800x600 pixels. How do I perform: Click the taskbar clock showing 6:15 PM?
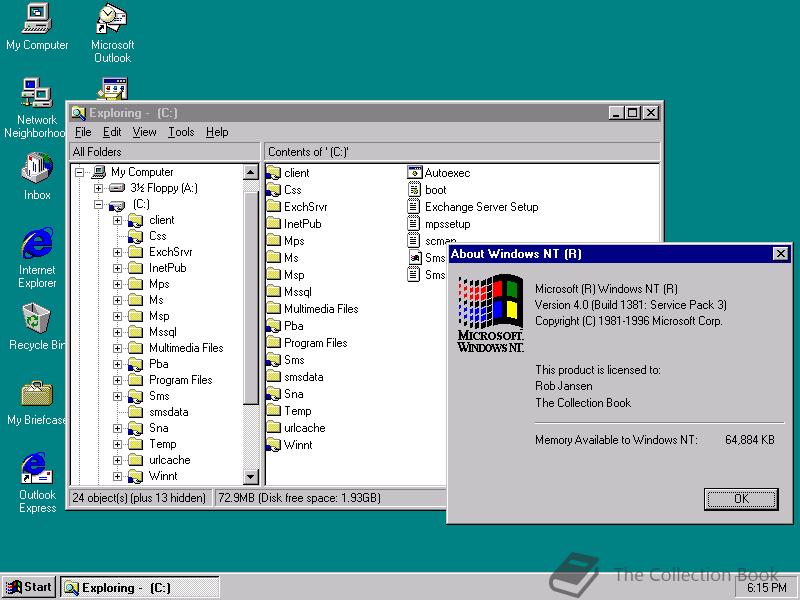767,588
